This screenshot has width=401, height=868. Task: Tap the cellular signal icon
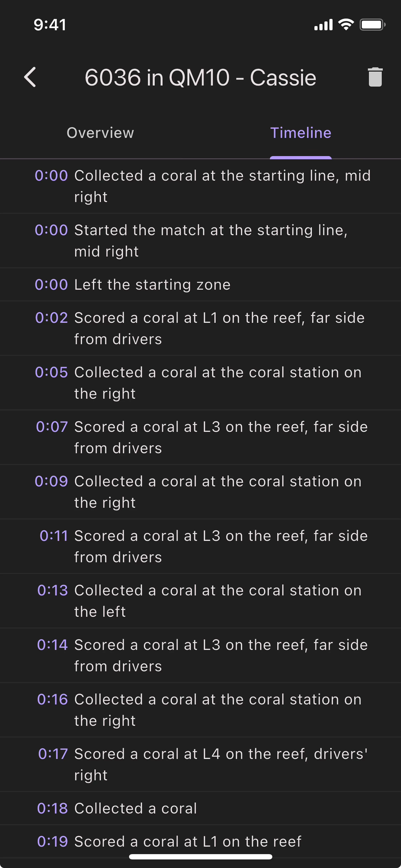[x=323, y=25]
